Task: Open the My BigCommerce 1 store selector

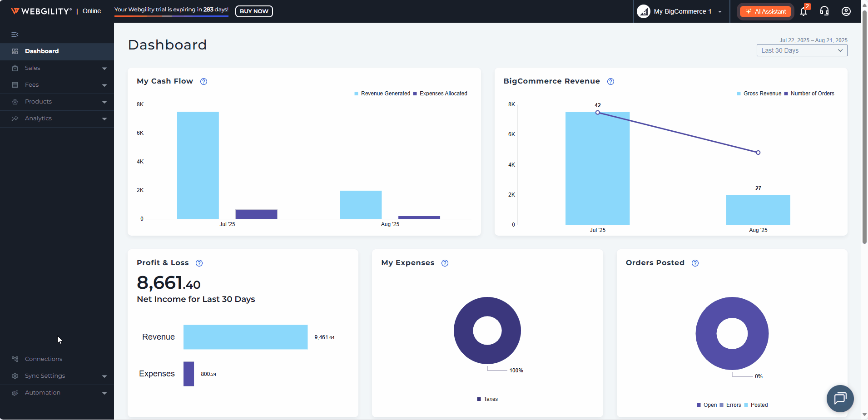Action: 680,11
